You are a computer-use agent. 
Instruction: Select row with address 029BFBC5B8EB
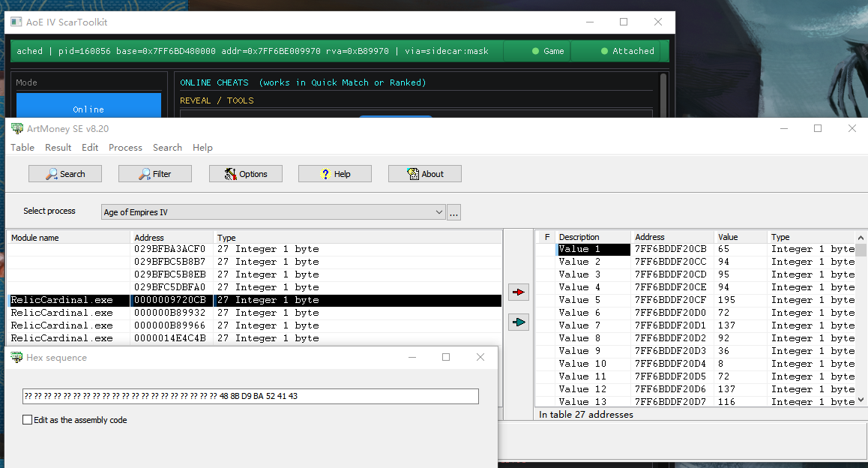(255, 274)
